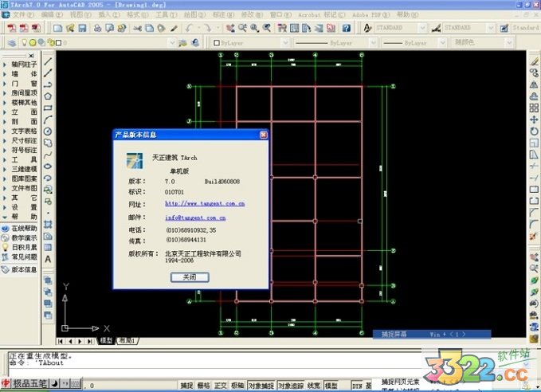Viewport: 541px width, 392px height.
Task: Open the lineweight ByLayer dropdown
Action: [x=443, y=43]
